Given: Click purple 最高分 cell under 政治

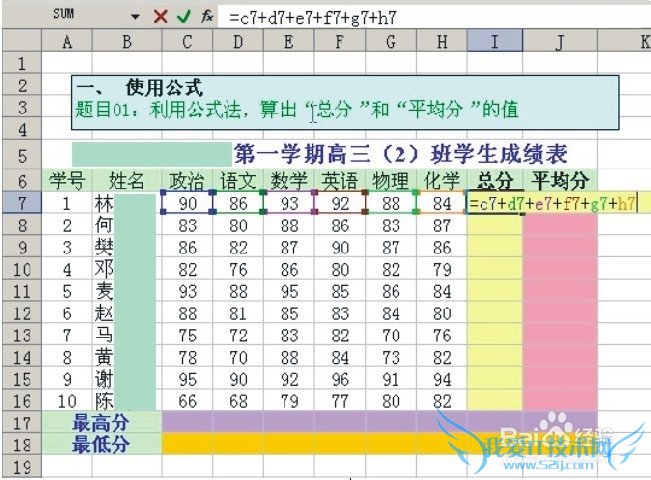Looking at the screenshot, I should (x=187, y=423).
